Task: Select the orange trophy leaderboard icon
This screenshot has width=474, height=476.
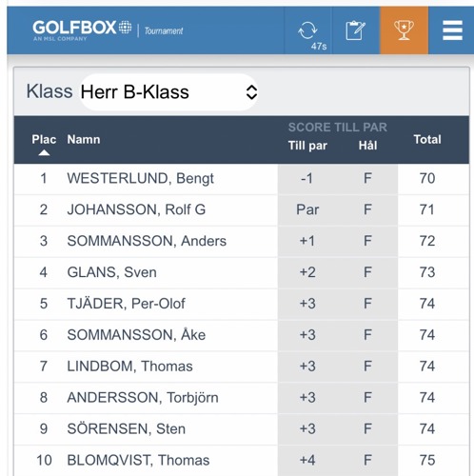Action: tap(404, 30)
